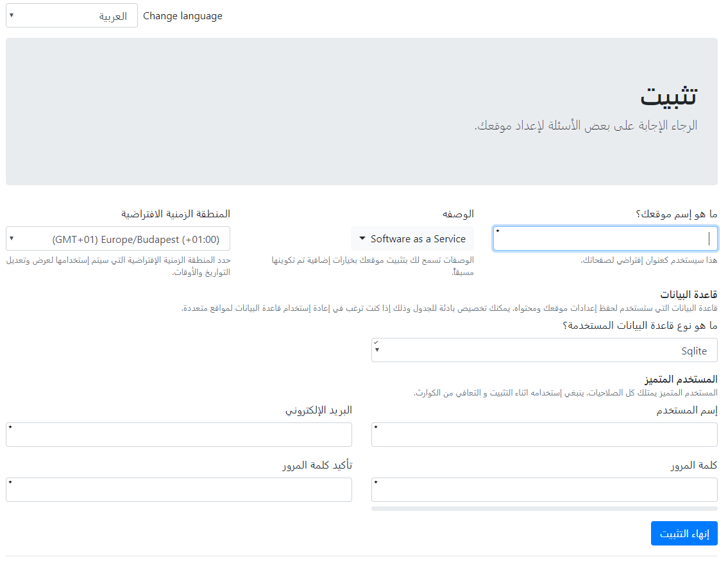Open the Change language dropdown
This screenshot has height=566, width=728.
click(x=71, y=15)
